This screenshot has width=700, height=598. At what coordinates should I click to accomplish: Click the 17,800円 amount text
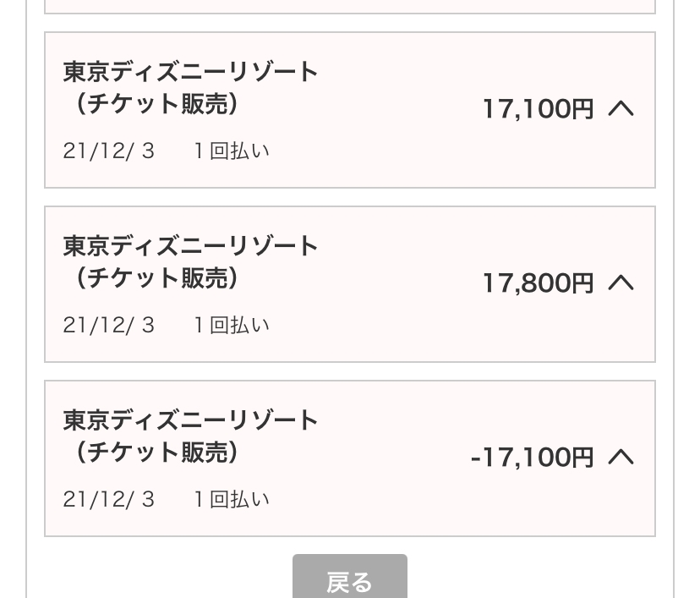coord(538,283)
